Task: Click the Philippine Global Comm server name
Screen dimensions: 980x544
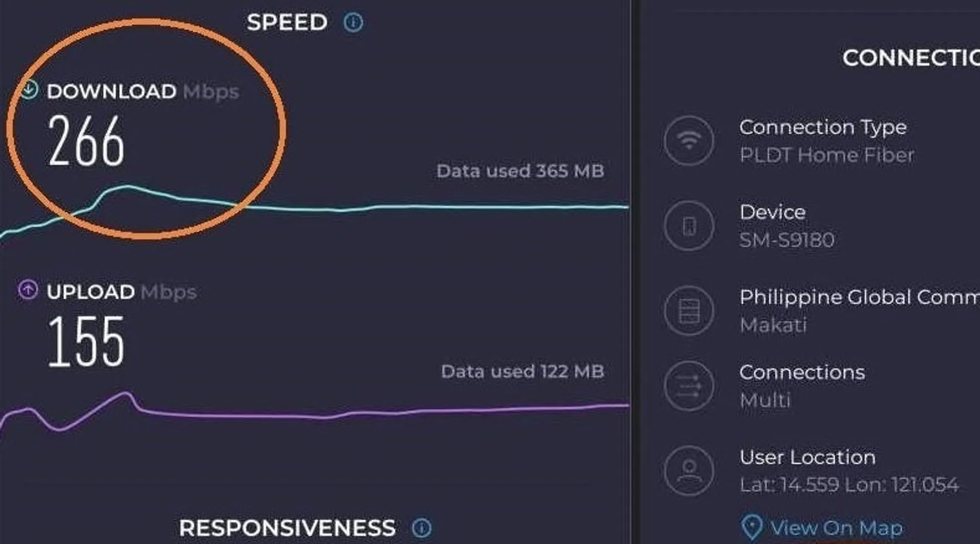Action: point(859,297)
